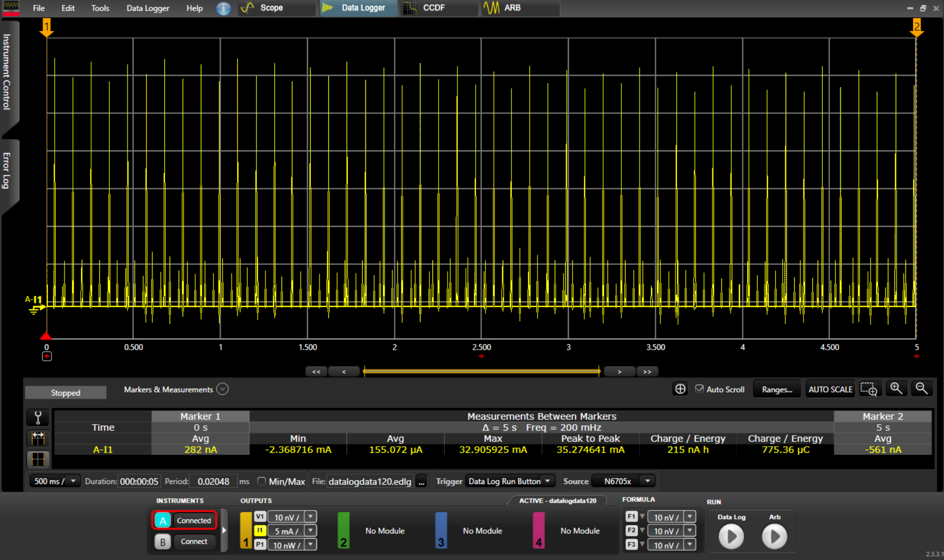Click instrument B icon
The image size is (944, 560).
(163, 542)
